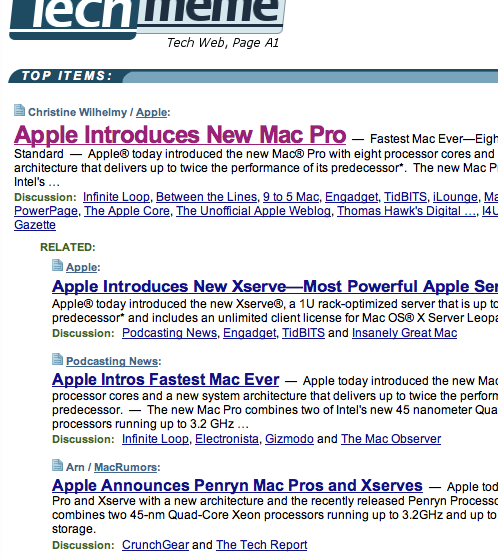Visit Infinite Loop in the Mac Pro discussion
This screenshot has height=558, width=498.
(x=116, y=197)
